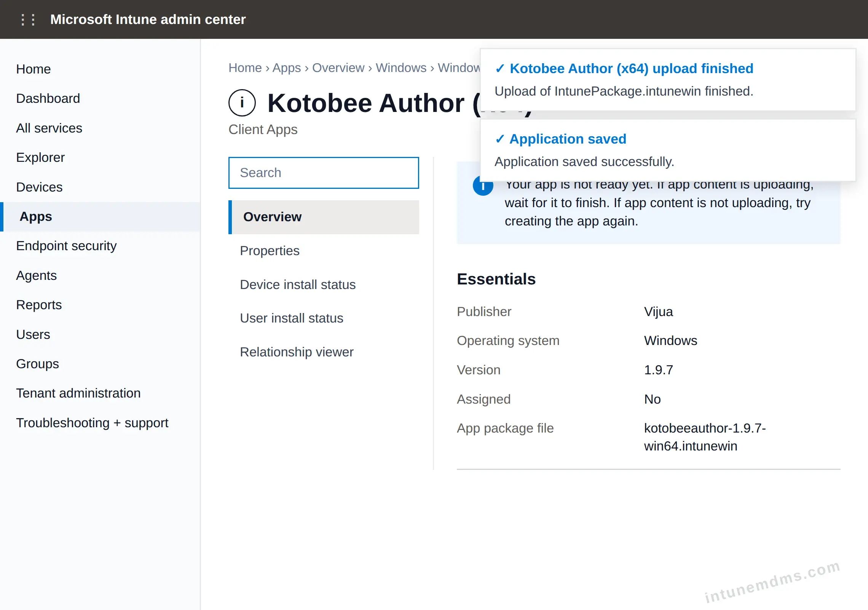Click the Apps breadcrumb link
The height and width of the screenshot is (610, 868).
pyautogui.click(x=287, y=67)
